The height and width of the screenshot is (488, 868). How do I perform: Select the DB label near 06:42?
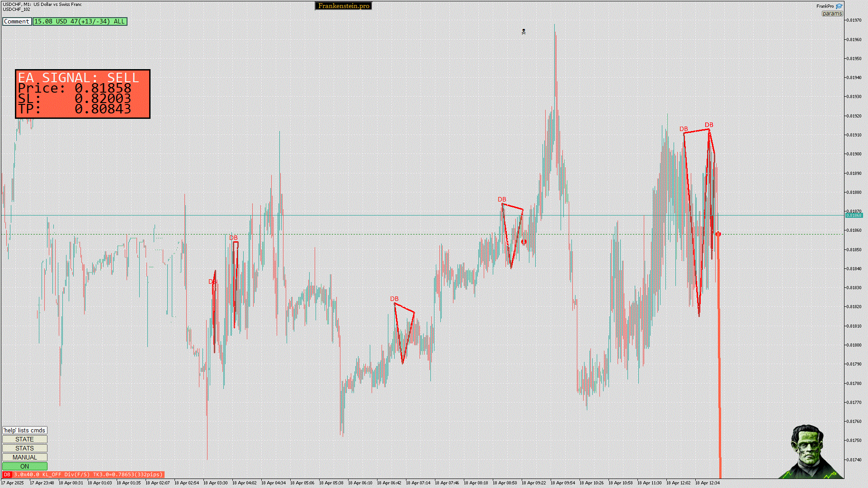coord(394,299)
